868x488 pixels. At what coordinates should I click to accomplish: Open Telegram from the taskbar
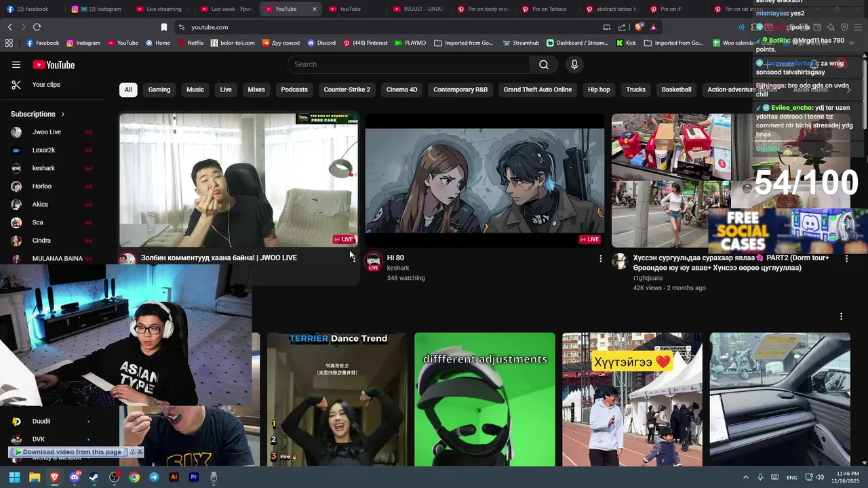click(x=154, y=477)
